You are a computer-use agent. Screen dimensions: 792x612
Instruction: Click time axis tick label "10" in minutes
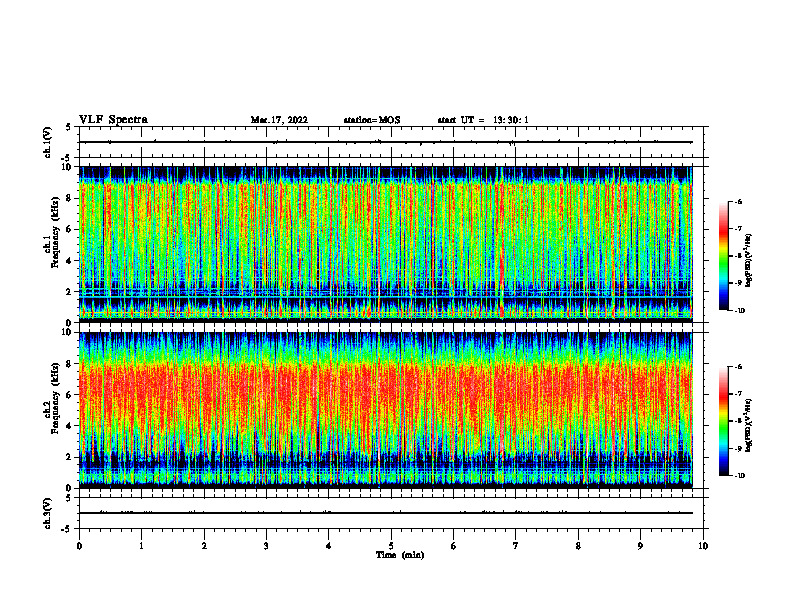pos(703,546)
